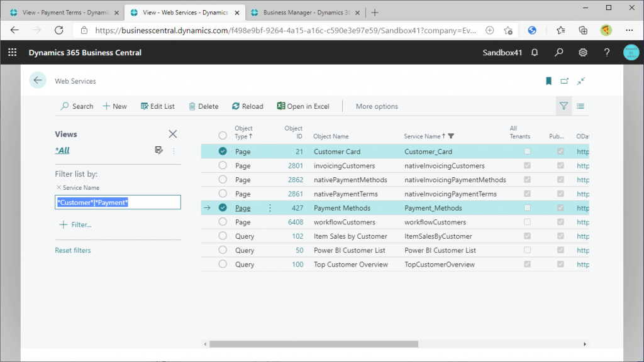
Task: Open the Dynamics 365 app launcher grid
Action: (13, 53)
